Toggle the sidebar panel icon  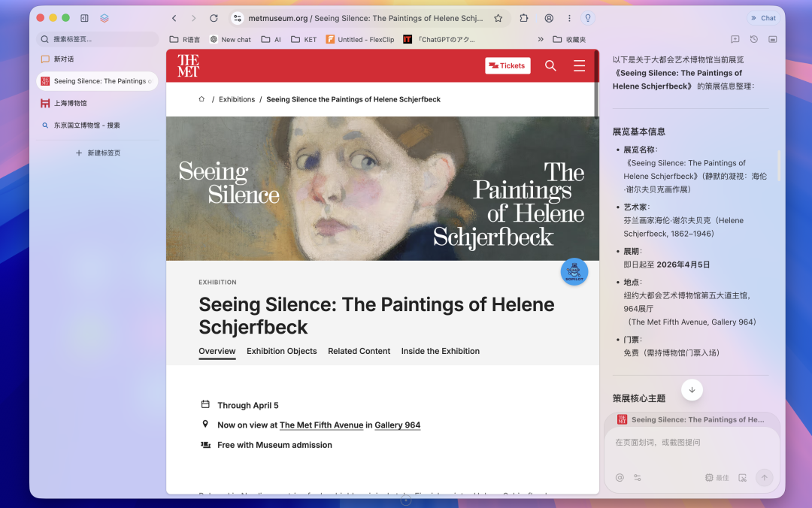click(84, 18)
